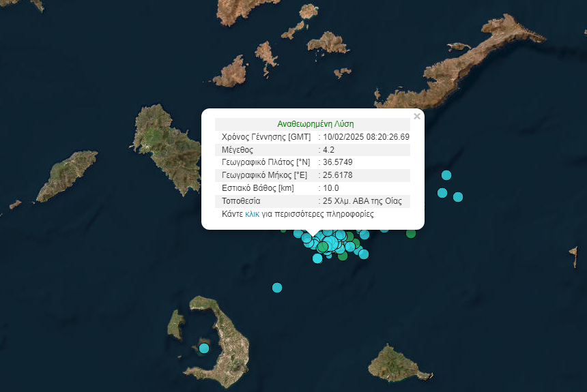Screen dimensions: 587x392
Task: Click the 'Μέγεθος' label
Action: click(238, 149)
